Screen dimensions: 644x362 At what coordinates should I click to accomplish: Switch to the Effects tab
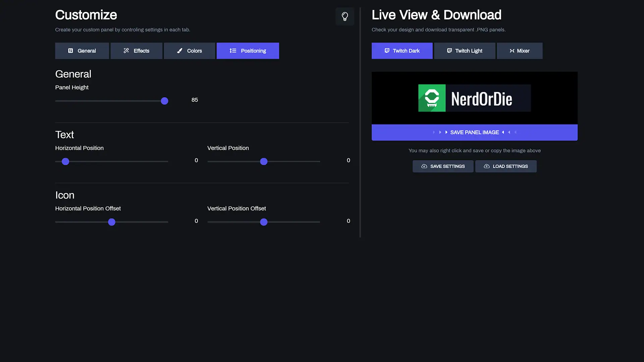(137, 51)
